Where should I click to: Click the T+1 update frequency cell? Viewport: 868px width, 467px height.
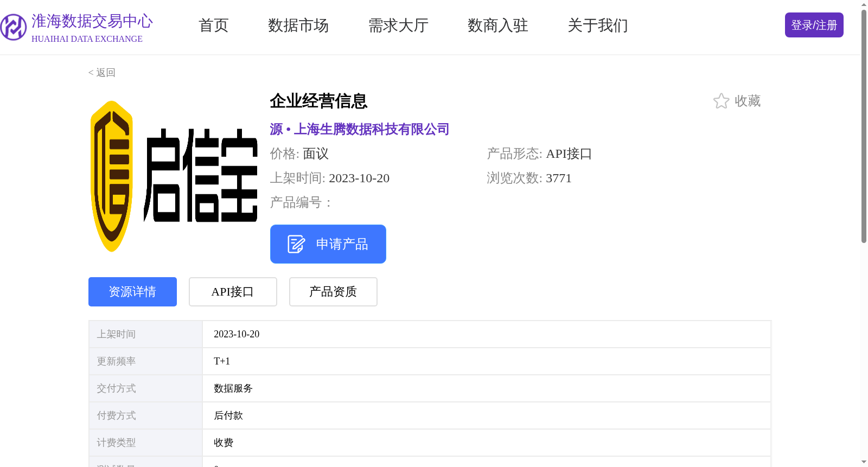tap(487, 361)
